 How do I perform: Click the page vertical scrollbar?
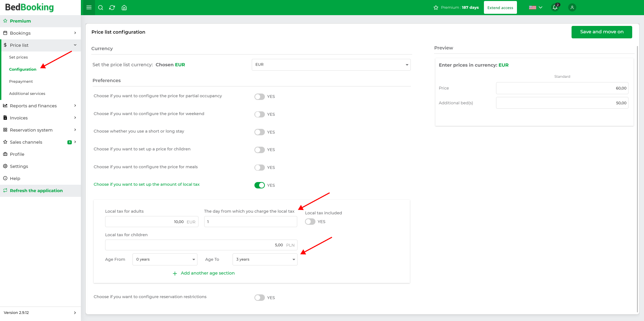coord(637,178)
